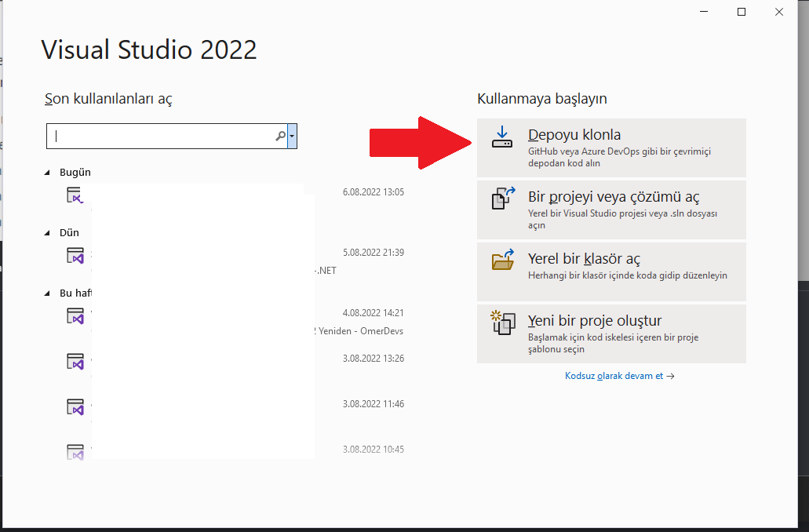Follow Kodsuz olarak devam et link
Viewport: 809px width, 532px height.
pyautogui.click(x=619, y=376)
